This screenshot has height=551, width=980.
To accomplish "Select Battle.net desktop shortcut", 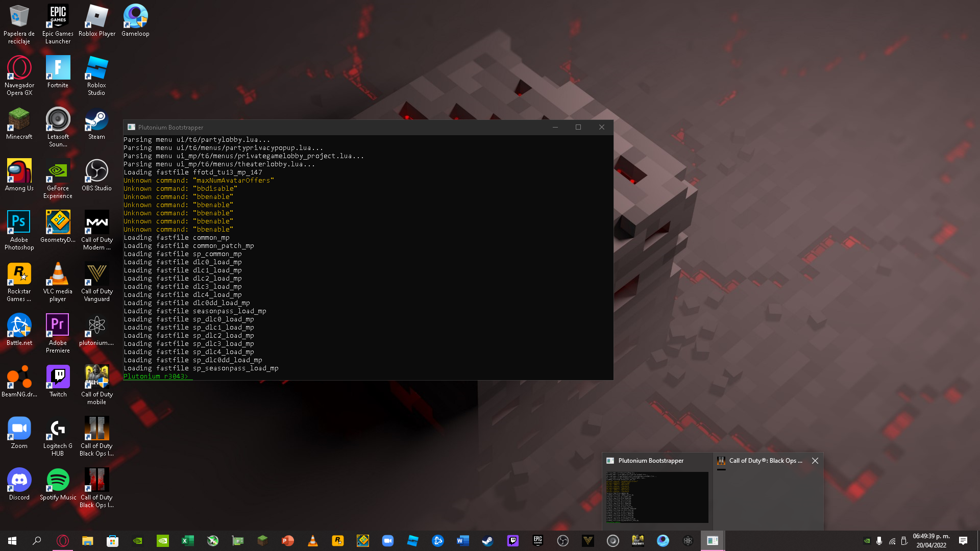I will click(x=19, y=330).
